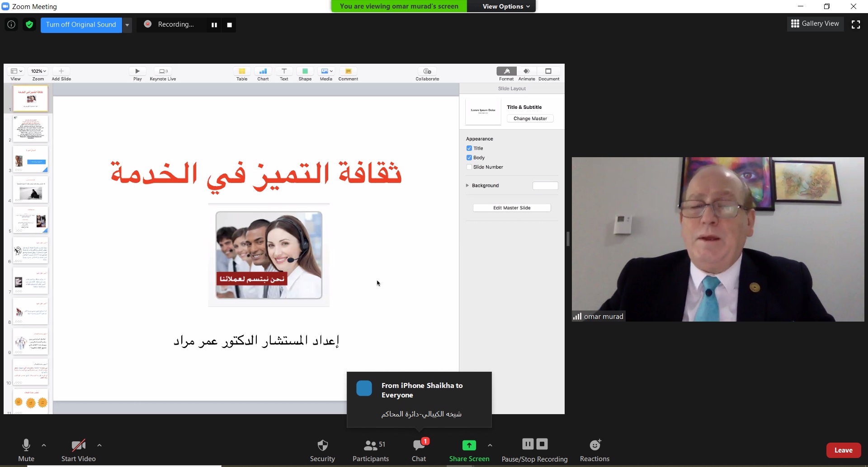The image size is (868, 467).
Task: Toggle the Title checkbox in Appearance
Action: (469, 148)
